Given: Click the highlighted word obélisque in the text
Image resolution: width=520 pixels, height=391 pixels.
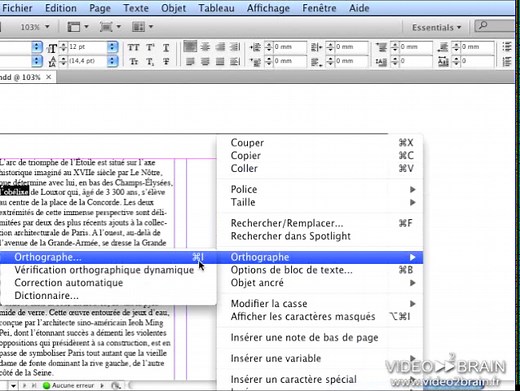Looking at the screenshot, I should [15, 192].
